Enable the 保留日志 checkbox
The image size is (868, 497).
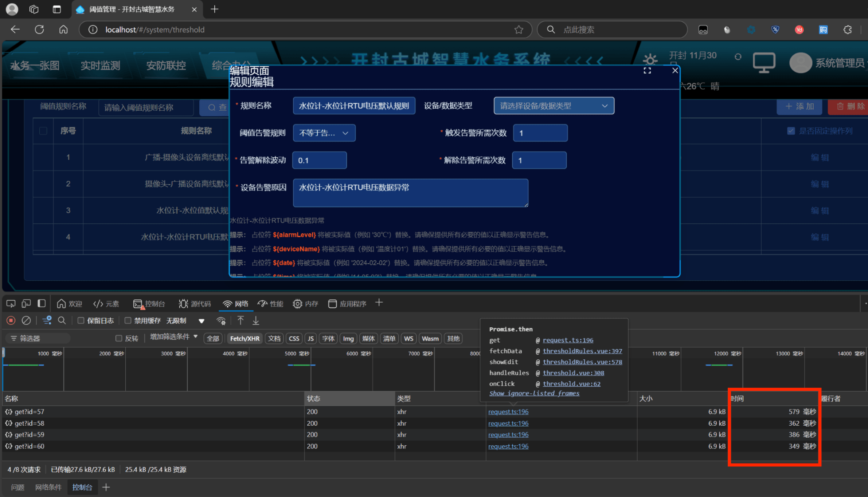[81, 320]
